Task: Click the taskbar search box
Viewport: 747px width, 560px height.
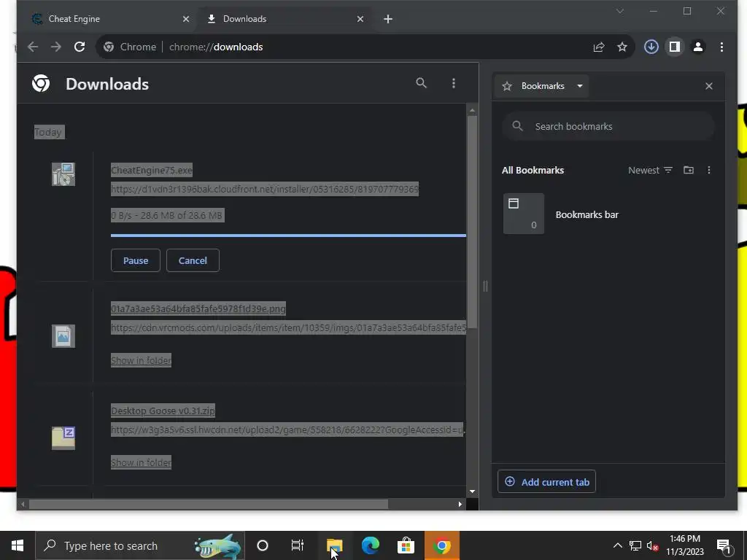Action: point(140,545)
